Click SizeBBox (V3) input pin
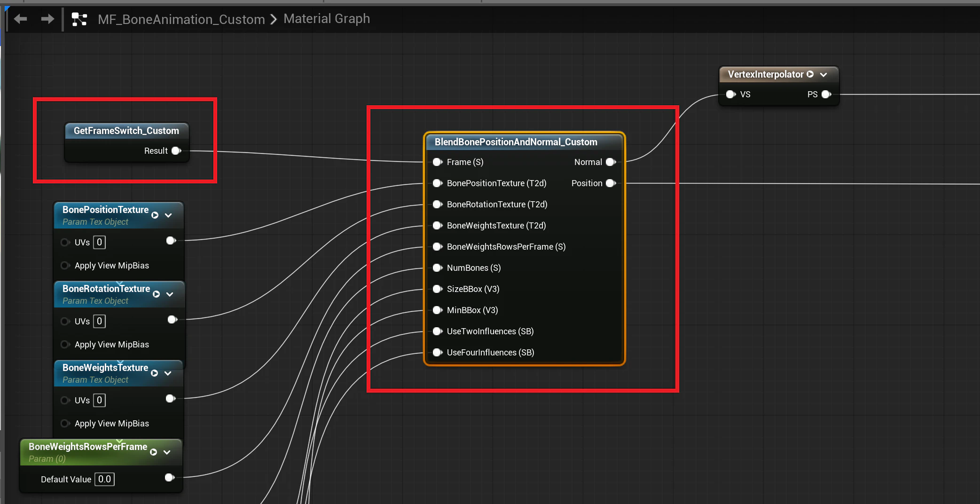The height and width of the screenshot is (504, 980). tap(438, 289)
